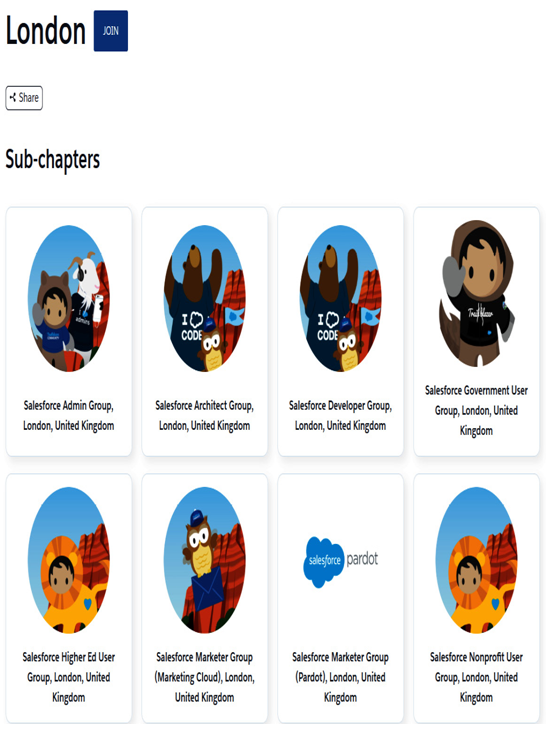Click the Sub-chapters heading
The width and height of the screenshot is (548, 730).
point(53,160)
